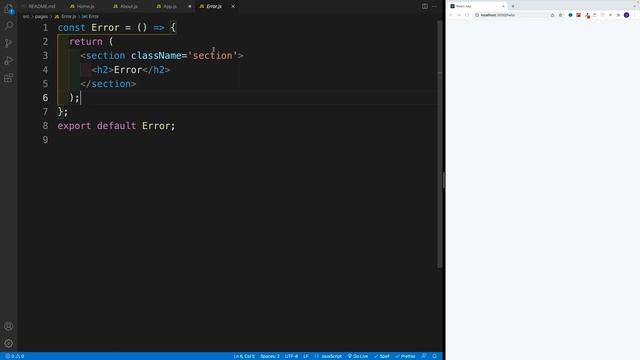Image resolution: width=640 pixels, height=360 pixels.
Task: Close the Error.js tab
Action: pyautogui.click(x=233, y=6)
